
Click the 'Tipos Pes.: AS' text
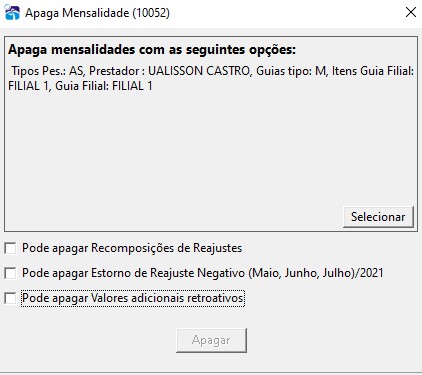47,71
